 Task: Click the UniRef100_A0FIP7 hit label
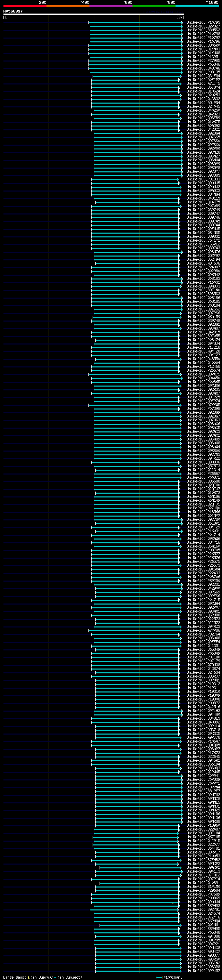tap(203, 80)
